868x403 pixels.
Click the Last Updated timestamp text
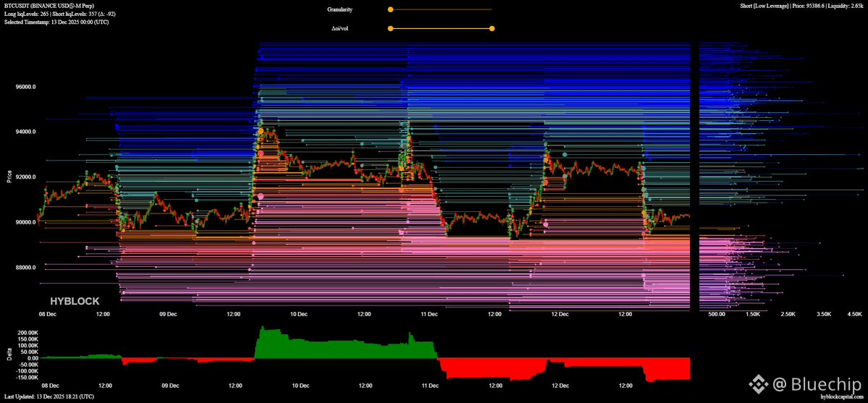[49, 397]
